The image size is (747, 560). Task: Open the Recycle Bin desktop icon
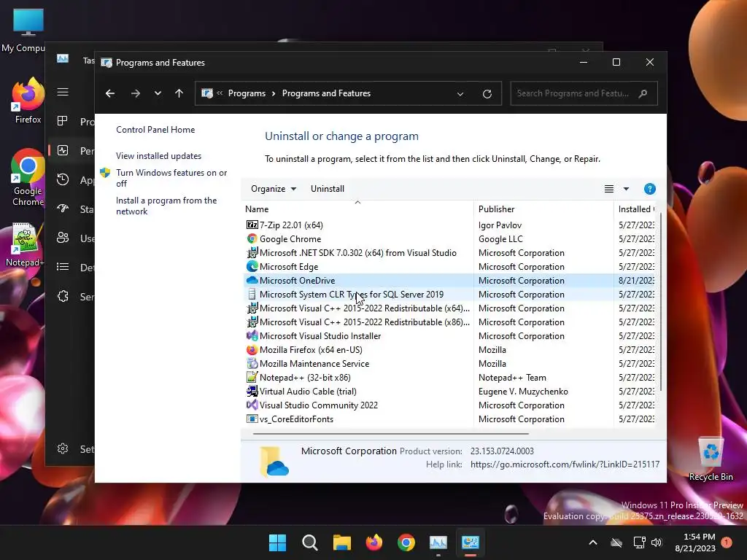click(x=711, y=459)
